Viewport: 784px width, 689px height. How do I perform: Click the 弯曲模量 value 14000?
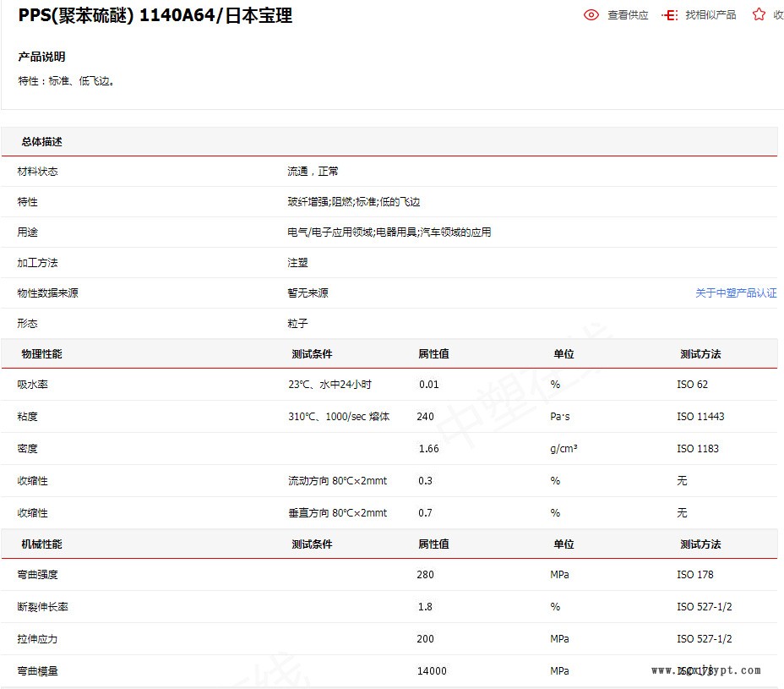pos(432,671)
